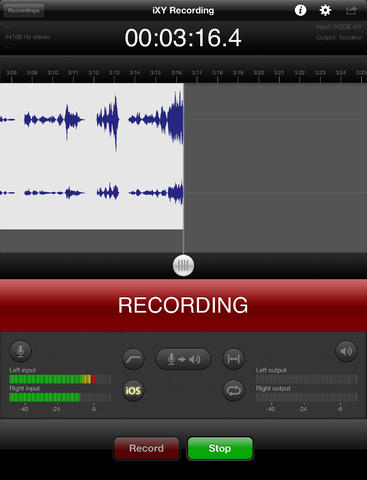Screen dimensions: 367x480
Task: Toggle the speaker output button
Action: [346, 351]
